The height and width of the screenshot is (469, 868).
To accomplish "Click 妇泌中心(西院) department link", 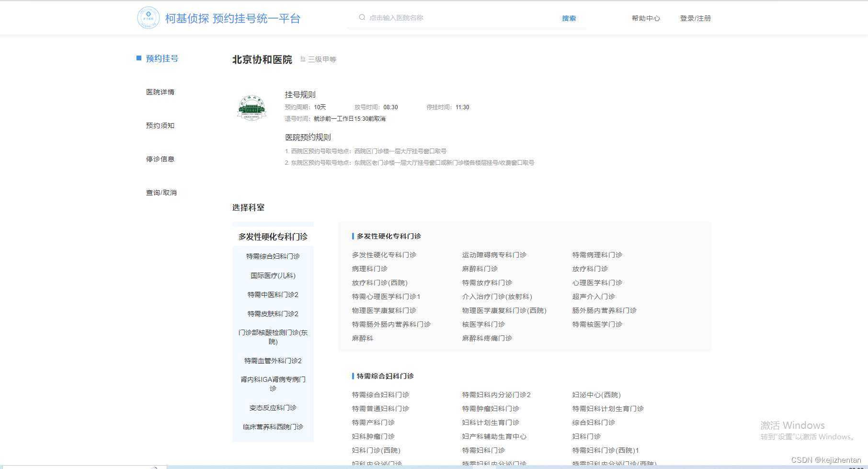I will (596, 395).
